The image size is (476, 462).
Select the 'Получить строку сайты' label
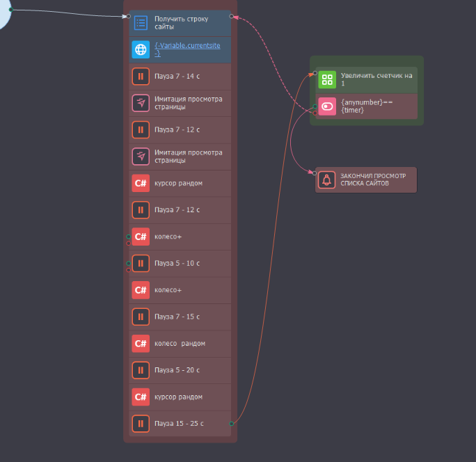[181, 23]
